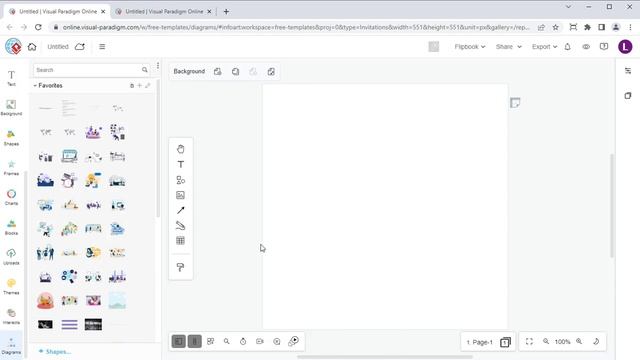Open the hamburger main menu
640x360 pixels.
click(102, 47)
